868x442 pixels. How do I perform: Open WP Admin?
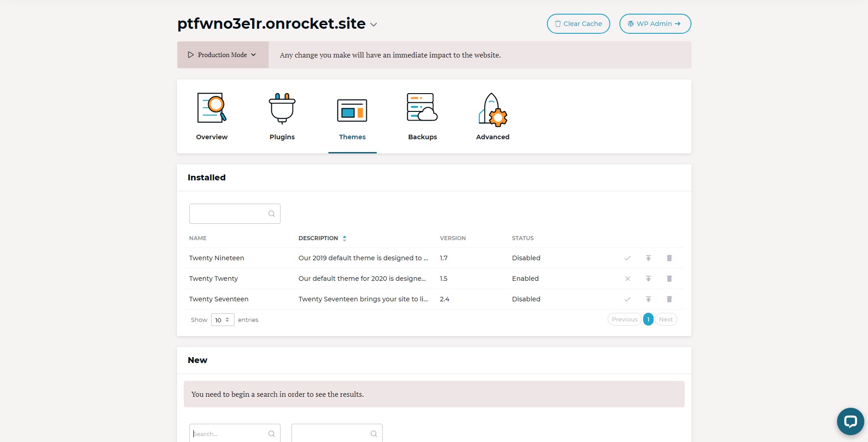pos(655,24)
